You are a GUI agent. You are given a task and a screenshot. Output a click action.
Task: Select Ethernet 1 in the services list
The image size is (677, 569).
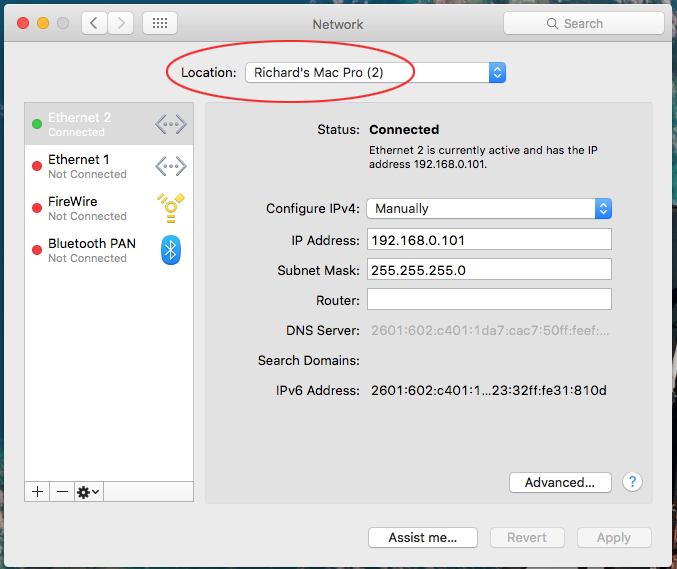point(109,166)
